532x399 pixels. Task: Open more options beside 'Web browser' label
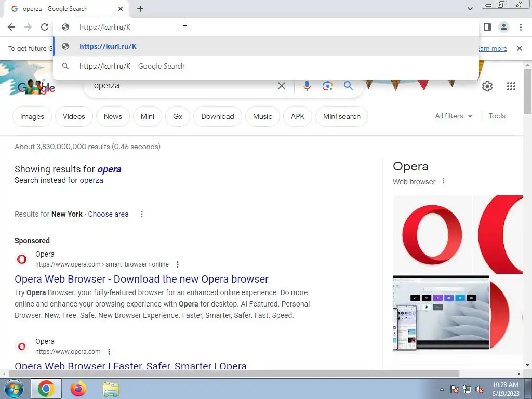(x=444, y=181)
